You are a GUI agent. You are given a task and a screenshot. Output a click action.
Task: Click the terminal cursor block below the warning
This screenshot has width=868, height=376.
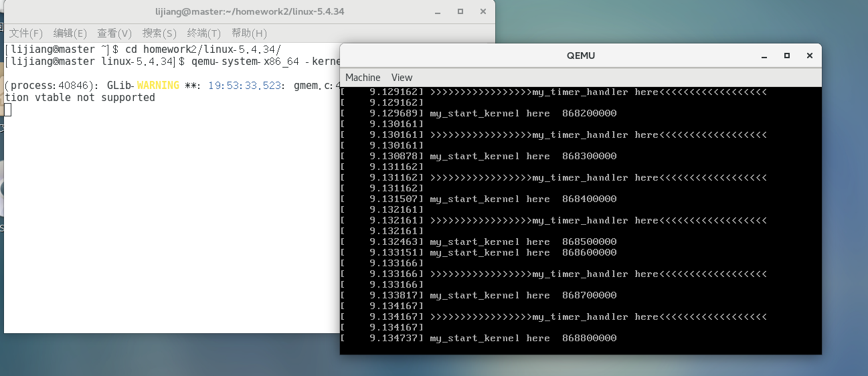point(8,110)
